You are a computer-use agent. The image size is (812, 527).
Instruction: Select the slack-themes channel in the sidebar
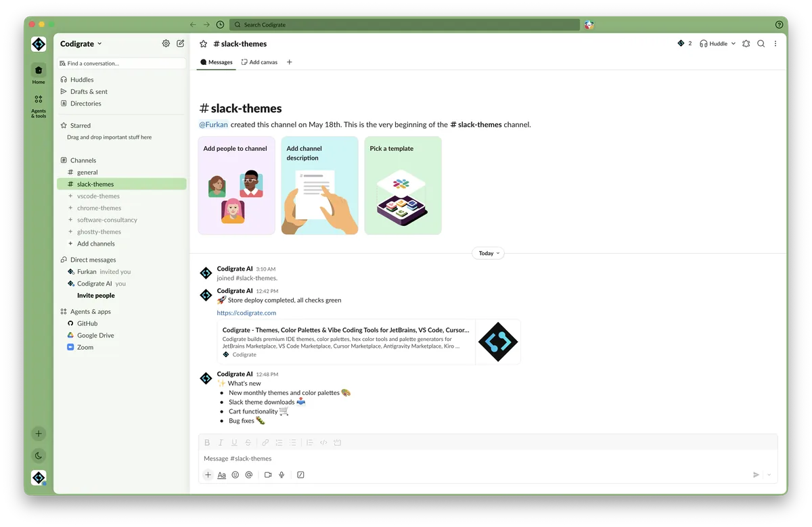[x=122, y=184]
